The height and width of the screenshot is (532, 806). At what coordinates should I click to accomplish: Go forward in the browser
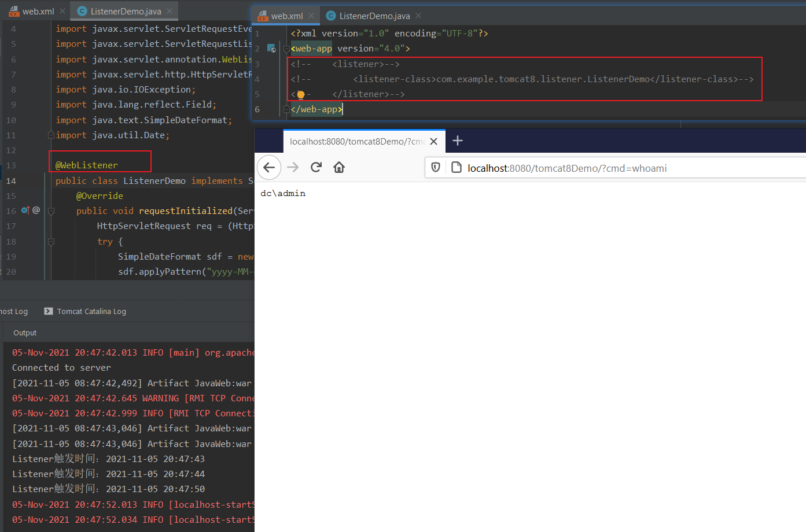(293, 167)
